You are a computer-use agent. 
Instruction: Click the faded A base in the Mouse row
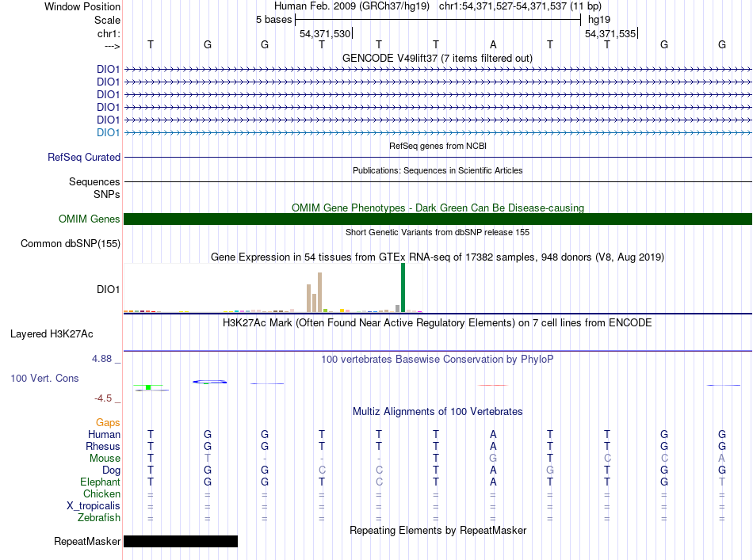[x=721, y=459]
